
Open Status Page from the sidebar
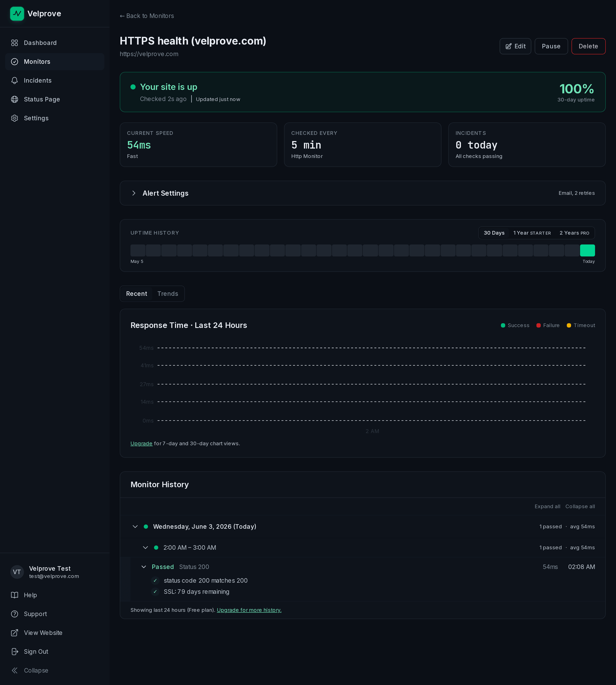click(x=55, y=99)
